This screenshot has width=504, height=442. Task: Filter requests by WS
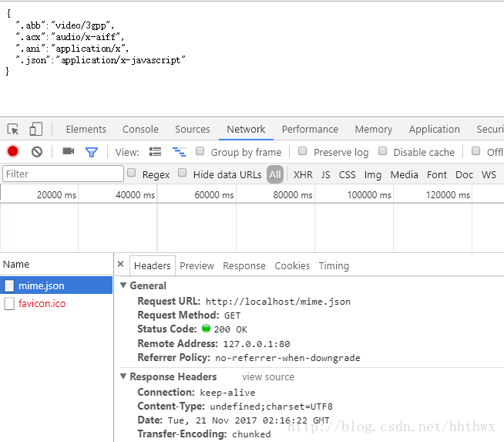(x=489, y=174)
